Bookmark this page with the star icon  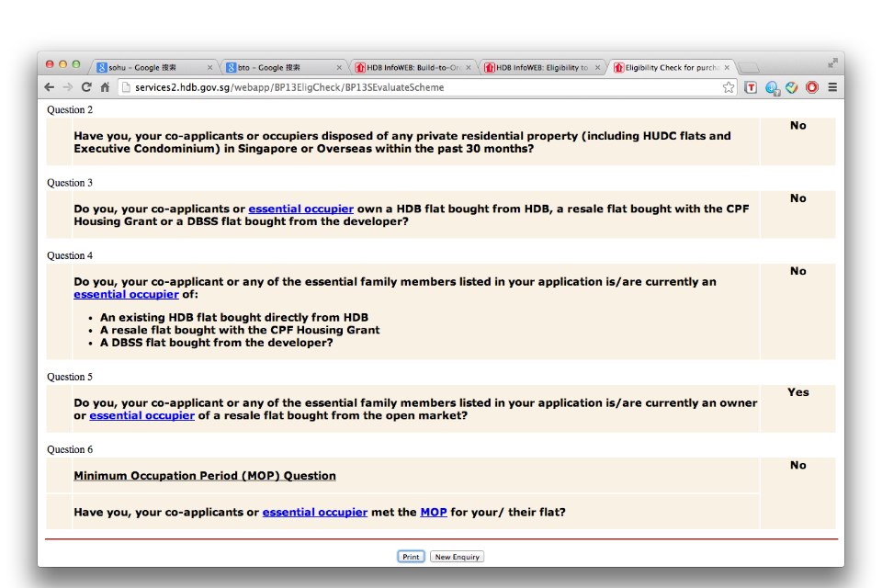(729, 87)
